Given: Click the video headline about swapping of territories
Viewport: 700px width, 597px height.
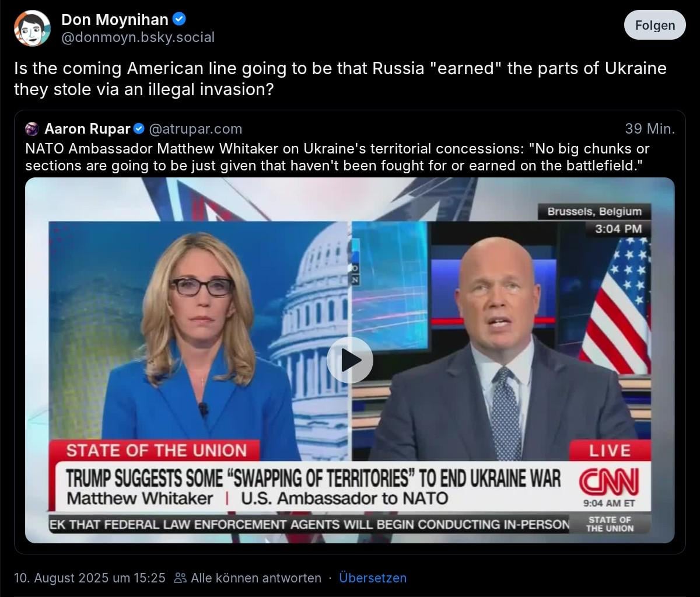Looking at the screenshot, I should (313, 479).
